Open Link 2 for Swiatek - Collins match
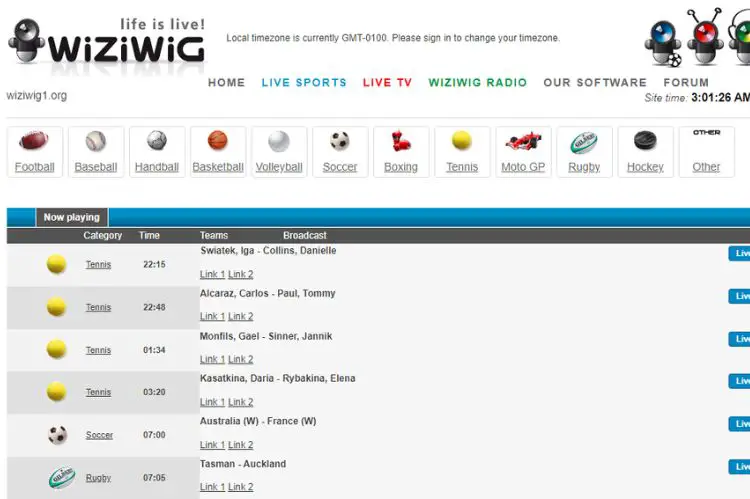 pyautogui.click(x=241, y=274)
